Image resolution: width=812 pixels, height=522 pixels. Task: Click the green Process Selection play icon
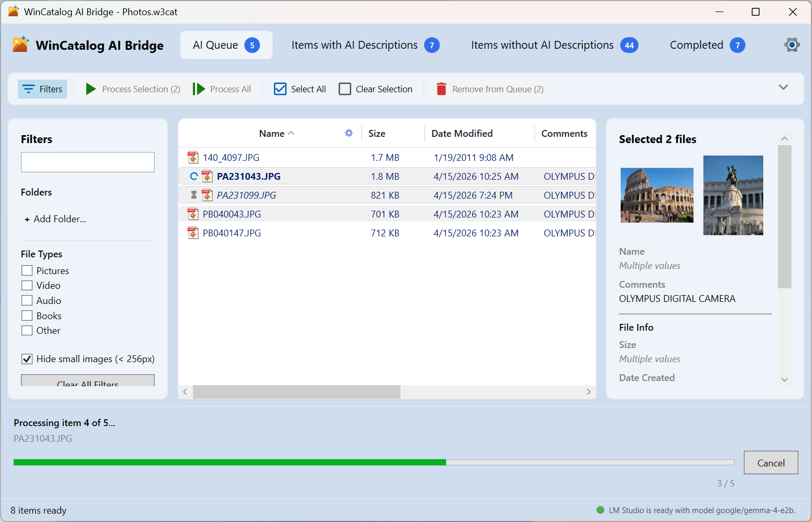tap(91, 89)
